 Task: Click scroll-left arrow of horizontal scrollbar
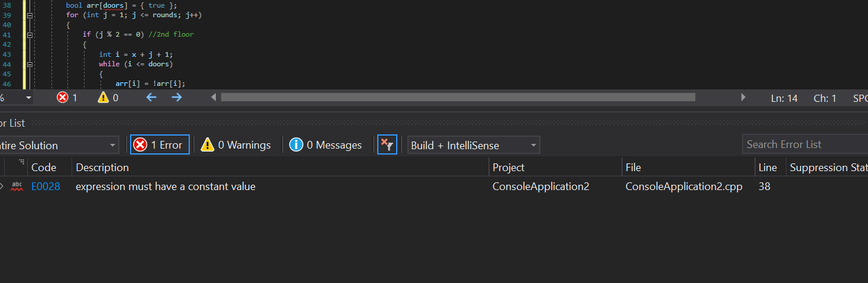coord(213,97)
